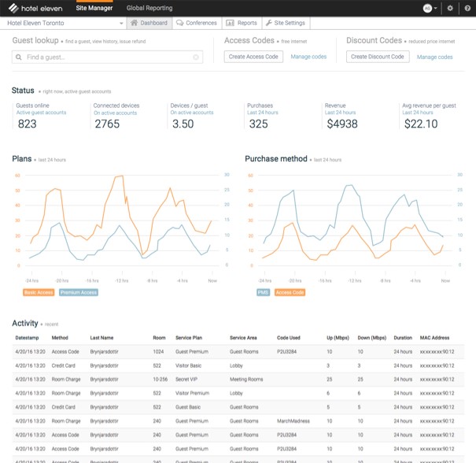Open the settings gear icon
Image resolution: width=476 pixels, height=463 pixels.
tap(450, 8)
